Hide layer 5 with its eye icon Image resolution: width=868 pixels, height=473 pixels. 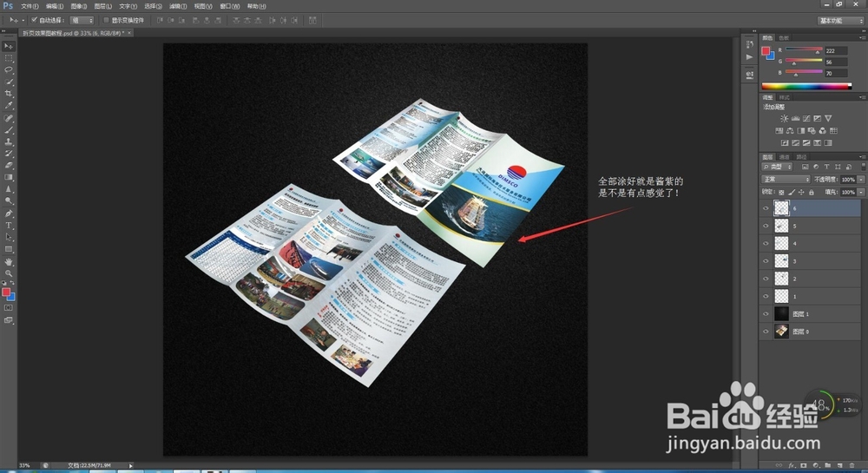click(x=766, y=226)
